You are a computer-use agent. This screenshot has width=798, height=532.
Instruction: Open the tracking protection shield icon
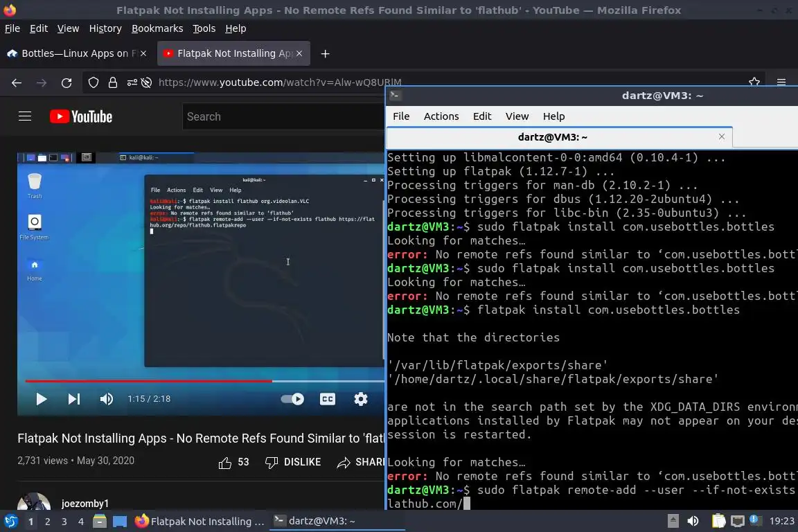93,82
